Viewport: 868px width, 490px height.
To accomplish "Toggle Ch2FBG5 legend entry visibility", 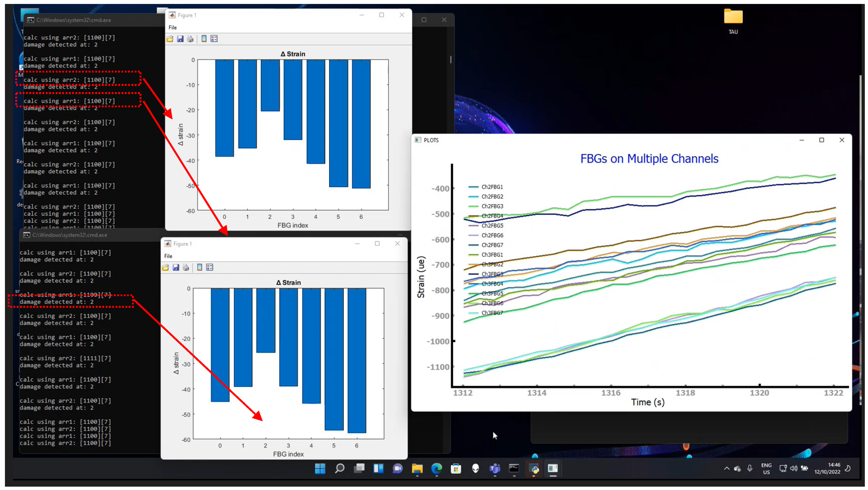I will (492, 226).
